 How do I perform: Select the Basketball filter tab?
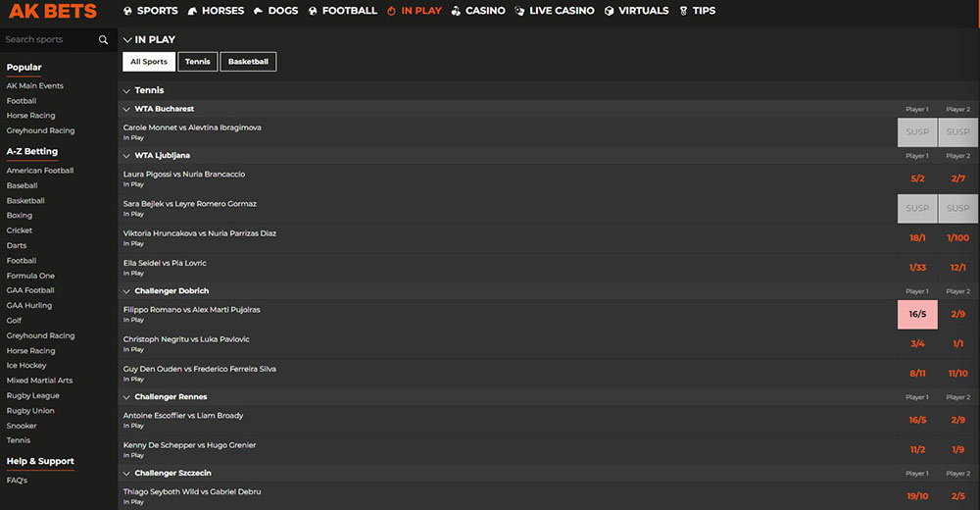tap(248, 62)
